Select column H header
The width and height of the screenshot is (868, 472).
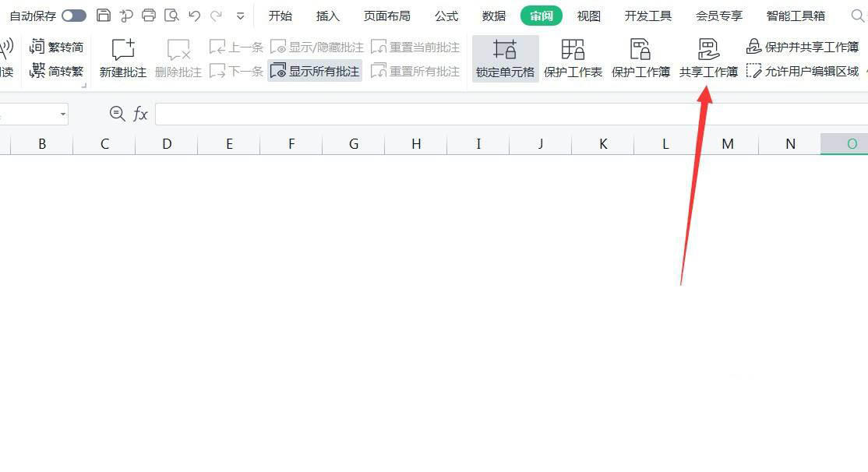coord(416,144)
